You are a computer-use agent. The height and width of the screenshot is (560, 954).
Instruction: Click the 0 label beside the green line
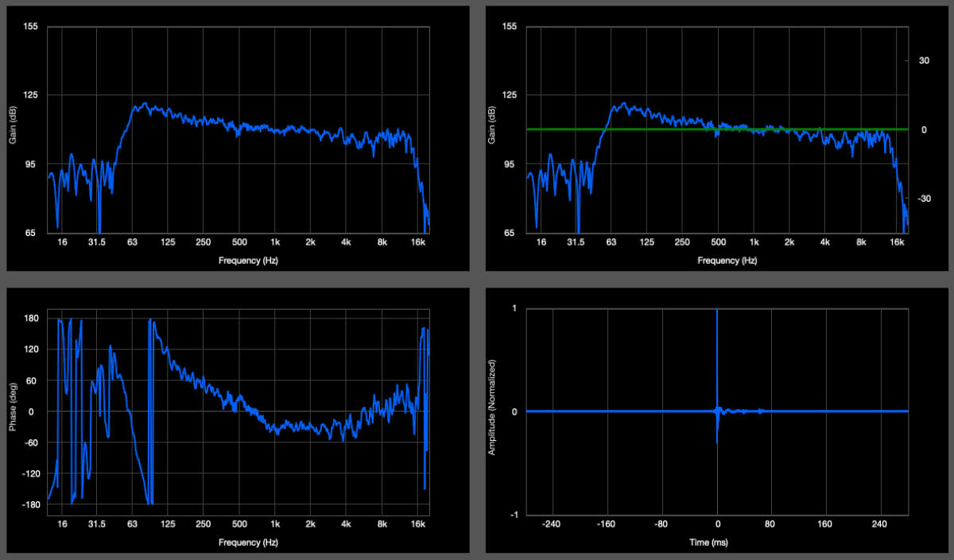[x=925, y=129]
